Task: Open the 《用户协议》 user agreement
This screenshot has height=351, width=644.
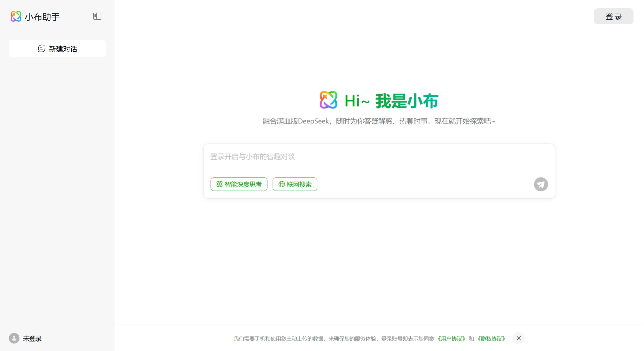Action: pos(451,338)
